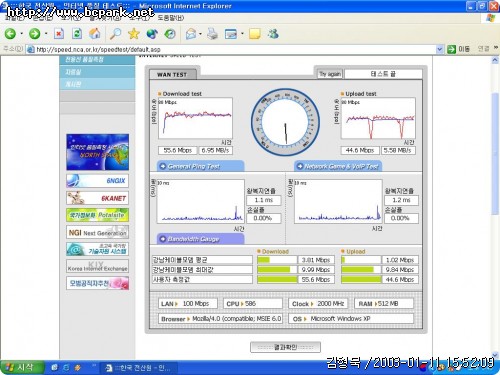Click the result confirmation button below panel

[285, 347]
